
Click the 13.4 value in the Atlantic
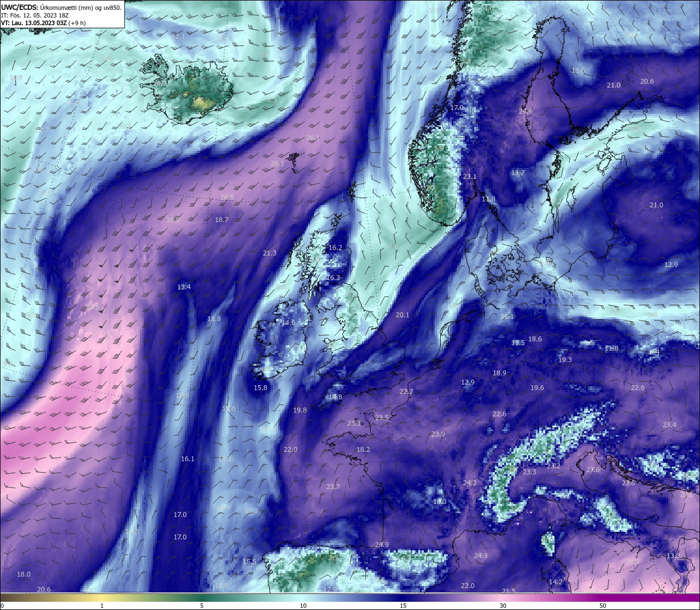click(x=184, y=287)
